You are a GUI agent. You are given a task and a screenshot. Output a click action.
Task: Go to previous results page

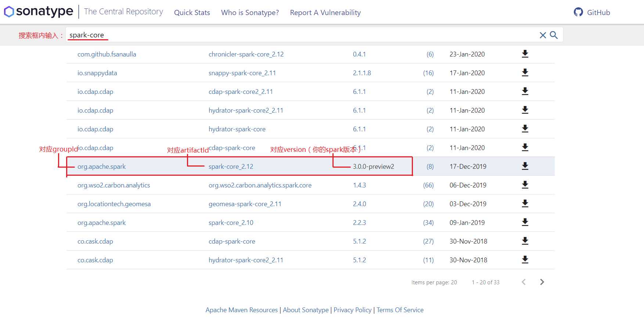tap(524, 282)
